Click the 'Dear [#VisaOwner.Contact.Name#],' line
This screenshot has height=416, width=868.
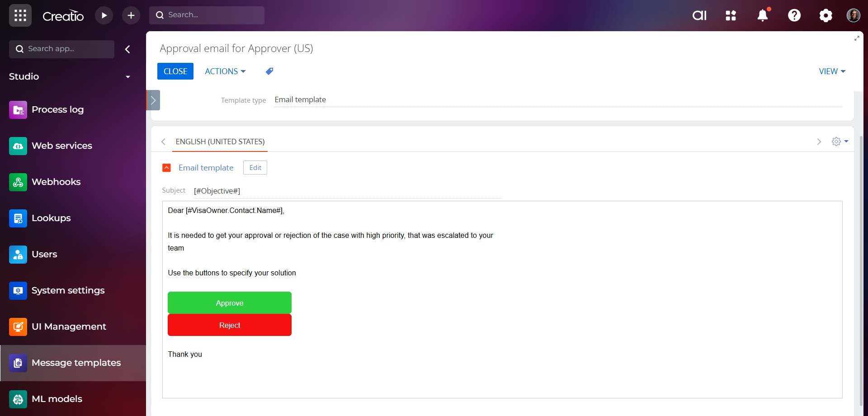pyautogui.click(x=226, y=211)
